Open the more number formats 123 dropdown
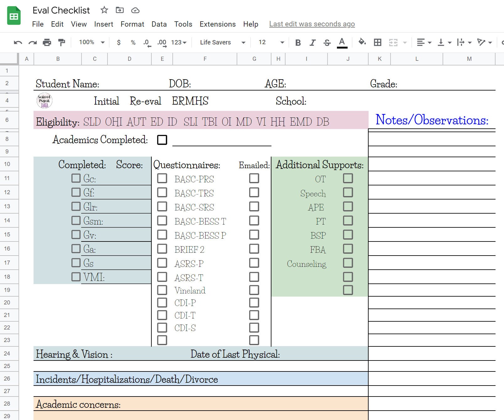This screenshot has height=420, width=504. tap(178, 42)
